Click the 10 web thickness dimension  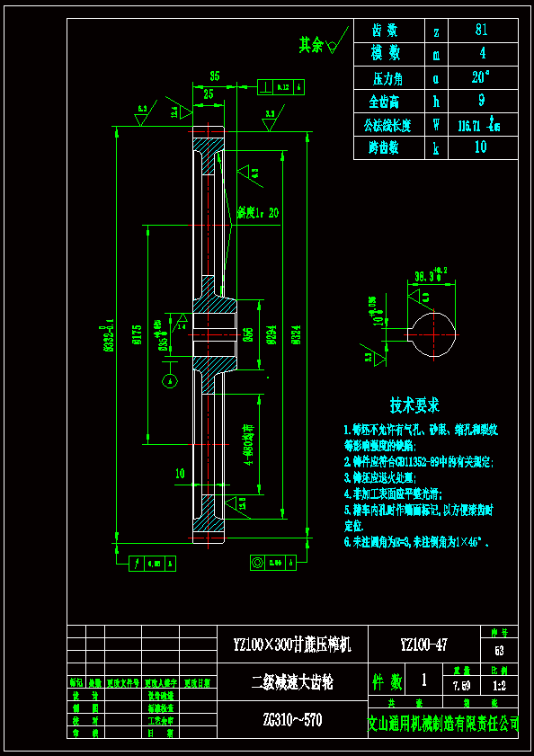pyautogui.click(x=180, y=474)
